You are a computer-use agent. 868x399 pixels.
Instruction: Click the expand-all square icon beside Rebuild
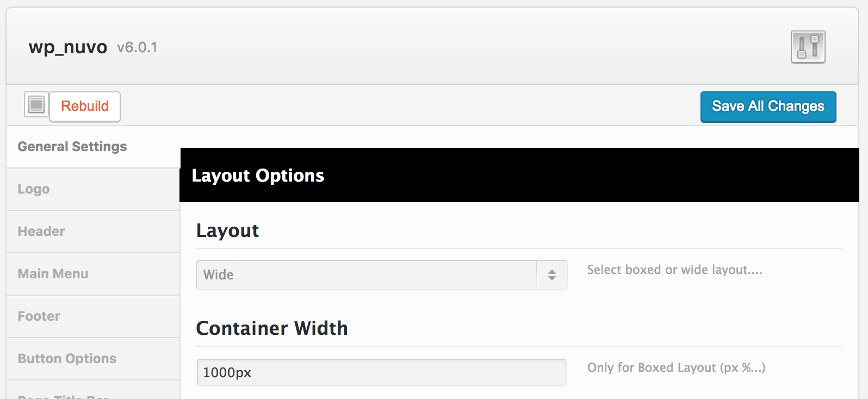tap(36, 104)
